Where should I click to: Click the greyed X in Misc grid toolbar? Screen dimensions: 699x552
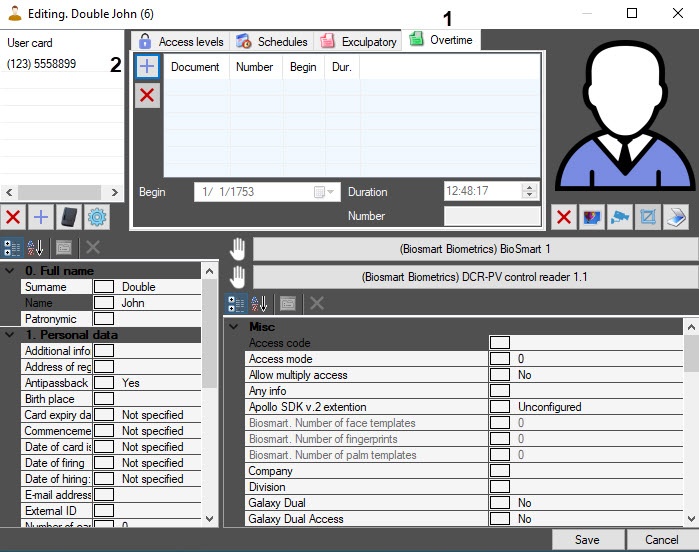(317, 304)
